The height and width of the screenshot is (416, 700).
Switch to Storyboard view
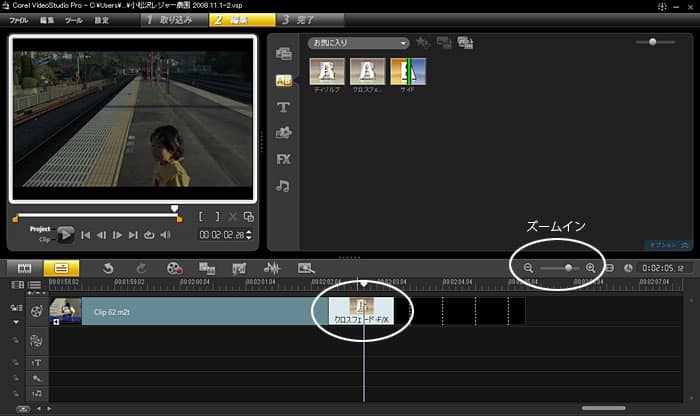pyautogui.click(x=25, y=268)
